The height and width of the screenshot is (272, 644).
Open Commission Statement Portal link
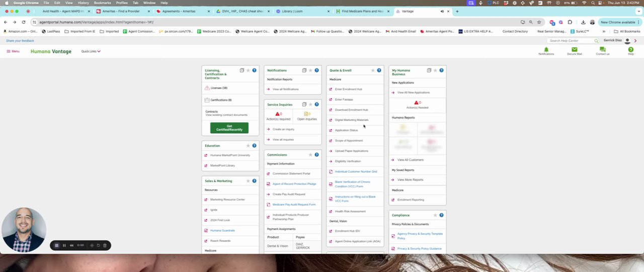[x=291, y=174]
